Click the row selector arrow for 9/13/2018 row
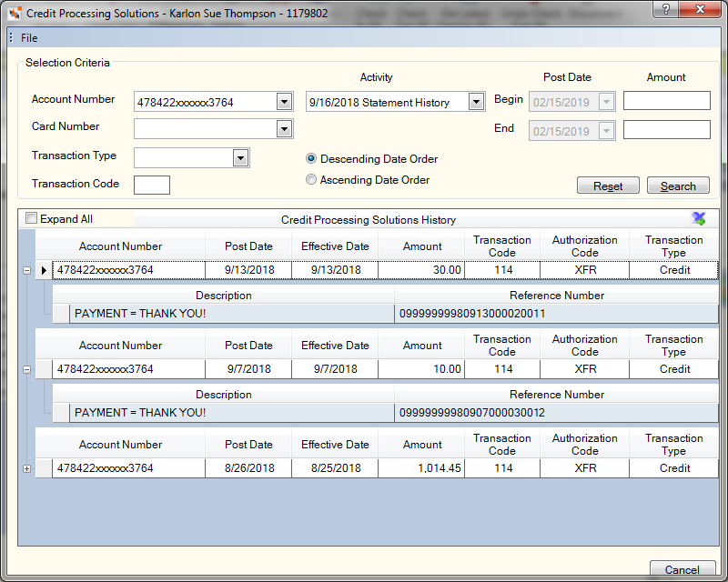 tap(44, 270)
